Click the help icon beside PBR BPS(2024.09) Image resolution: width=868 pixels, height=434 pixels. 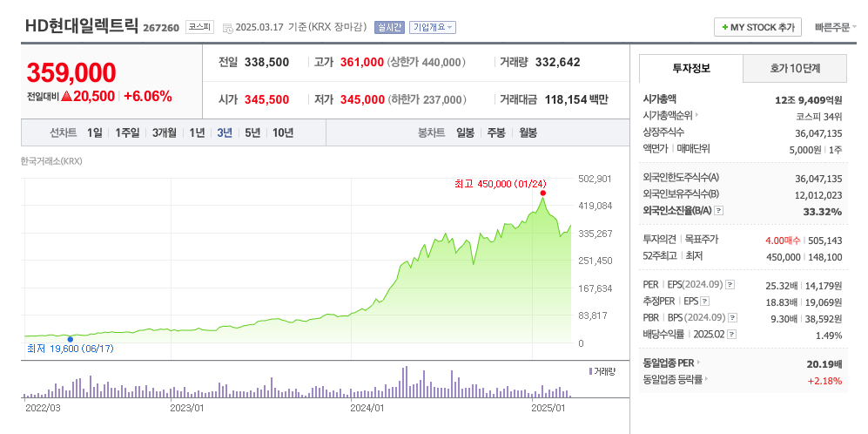tap(732, 318)
